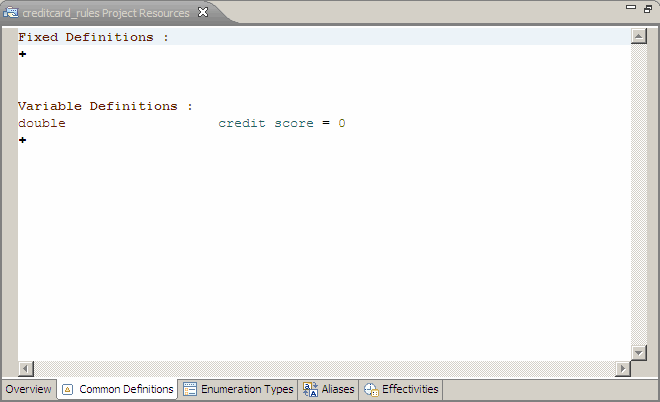Close the creditcard_rules Project Resources tab
Viewport: 660px width, 402px height.
point(203,12)
